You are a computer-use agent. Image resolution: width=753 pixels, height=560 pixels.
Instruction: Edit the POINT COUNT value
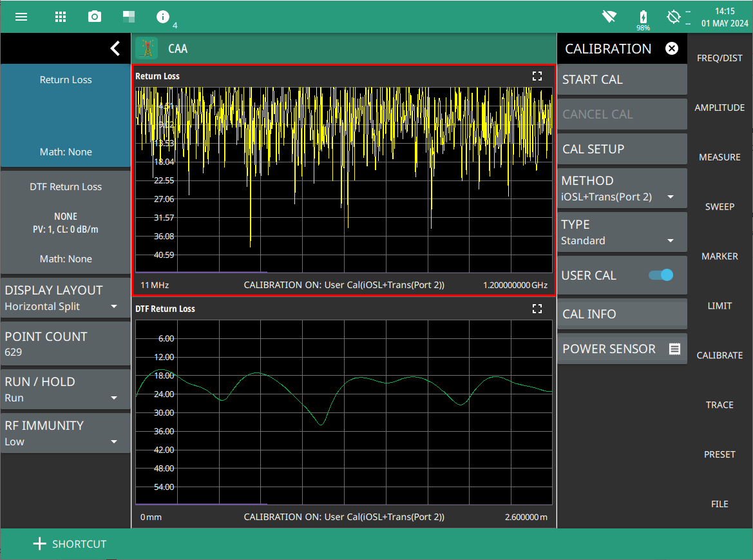tap(65, 344)
